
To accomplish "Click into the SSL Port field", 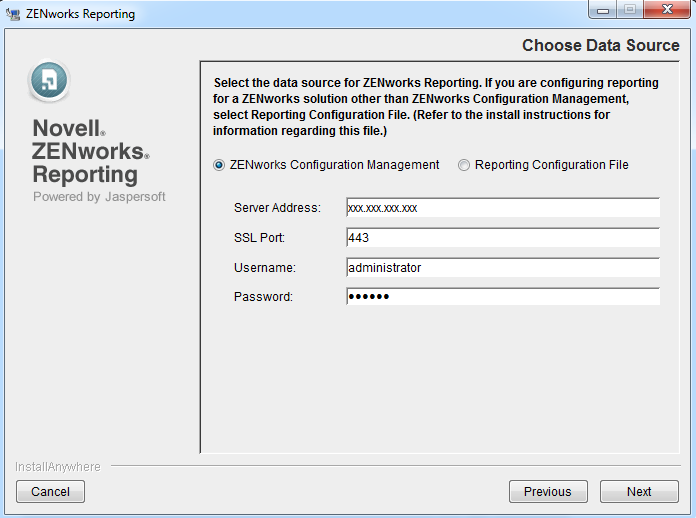I will (x=502, y=238).
